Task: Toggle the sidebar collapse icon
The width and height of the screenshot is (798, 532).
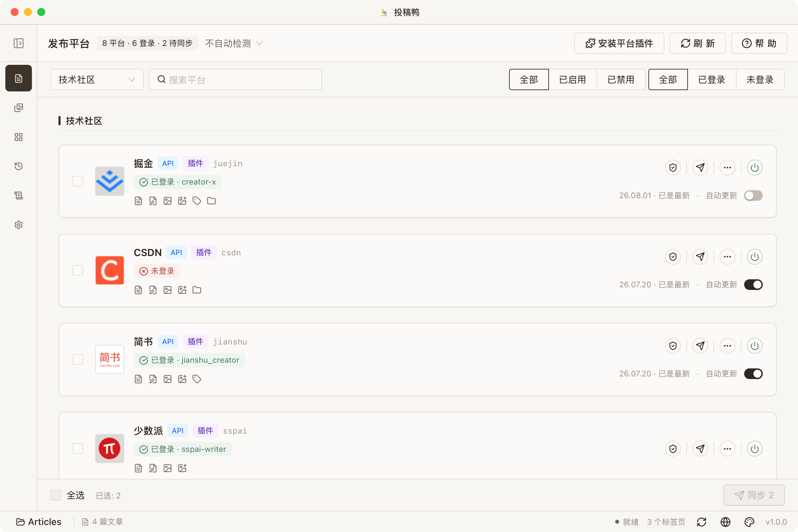Action: click(x=18, y=43)
